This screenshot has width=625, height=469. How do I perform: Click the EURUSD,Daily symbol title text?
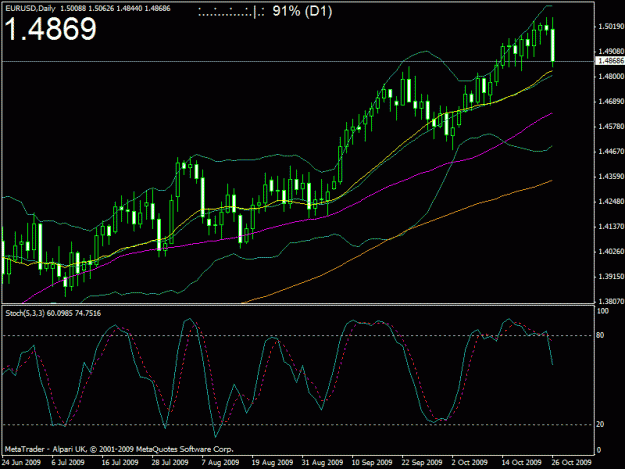(30, 8)
